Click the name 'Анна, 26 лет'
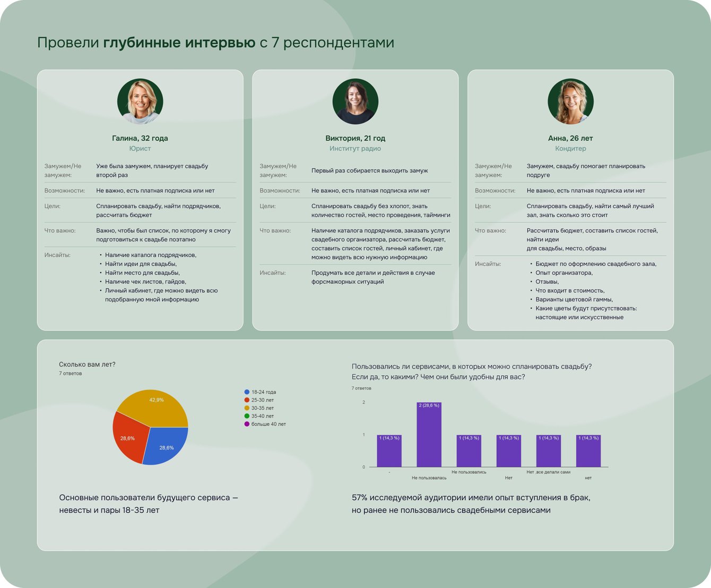Viewport: 711px width, 588px height. click(x=570, y=138)
